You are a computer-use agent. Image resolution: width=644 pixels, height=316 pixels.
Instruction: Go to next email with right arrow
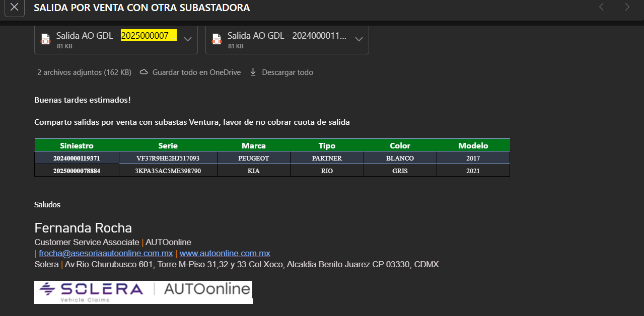[627, 7]
